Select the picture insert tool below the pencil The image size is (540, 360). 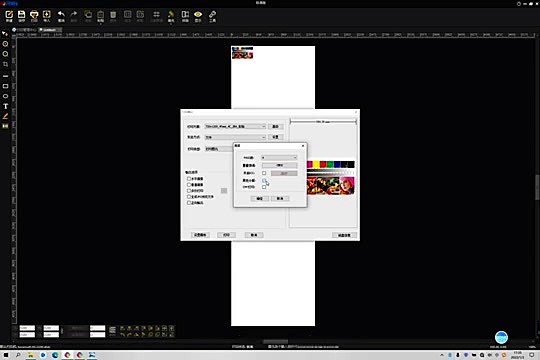[5, 126]
